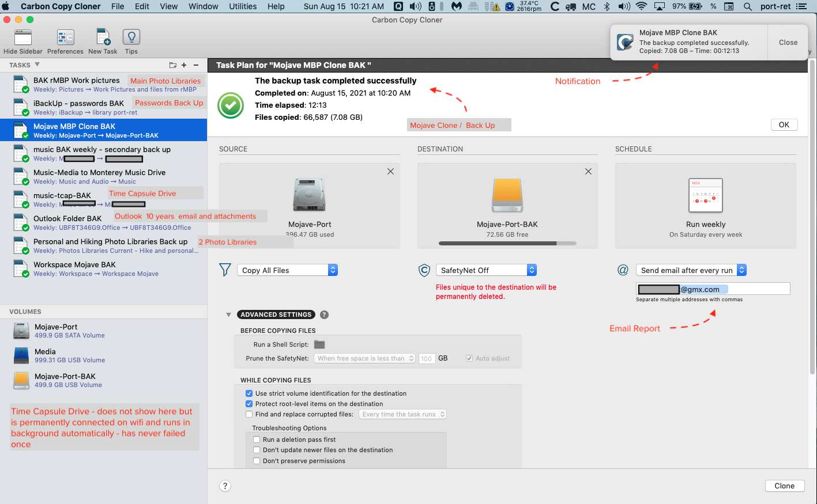
Task: Open When free space is less than dropdown
Action: (365, 358)
